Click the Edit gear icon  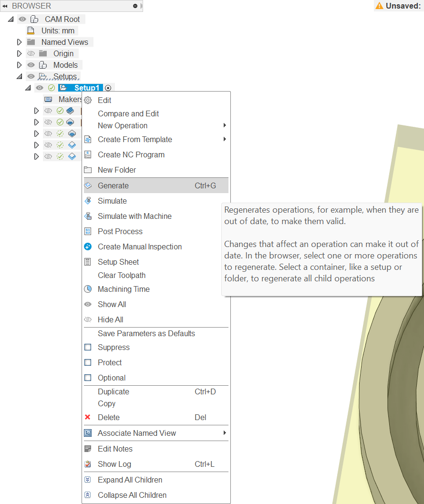pos(88,100)
